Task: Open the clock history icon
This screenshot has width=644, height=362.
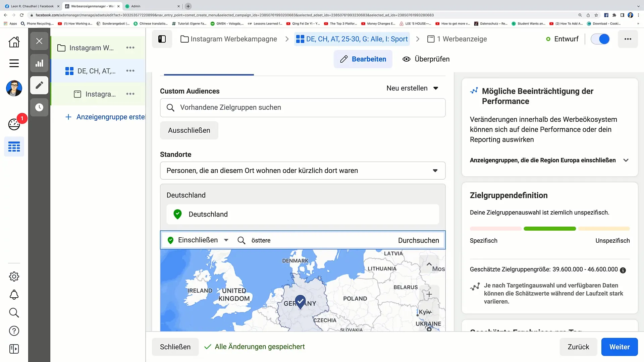Action: [x=39, y=107]
